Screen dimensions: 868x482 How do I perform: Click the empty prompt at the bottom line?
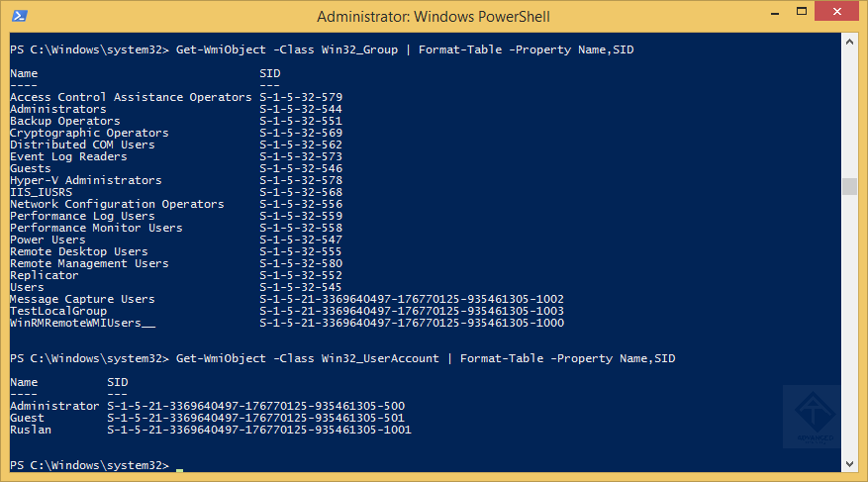pyautogui.click(x=178, y=465)
